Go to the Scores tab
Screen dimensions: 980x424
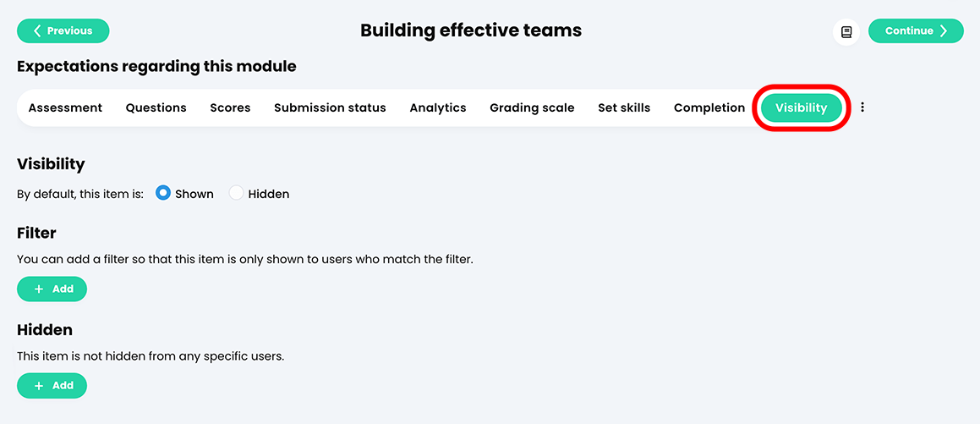pos(230,107)
